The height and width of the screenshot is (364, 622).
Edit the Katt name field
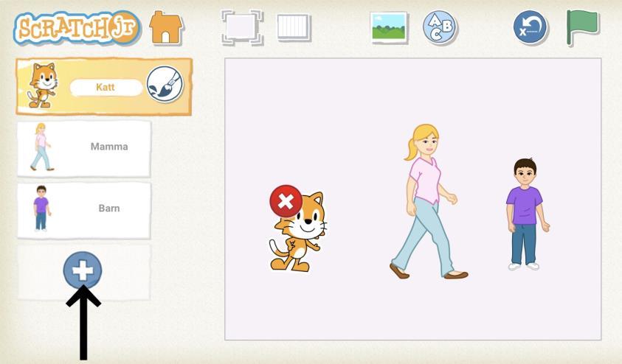tap(106, 87)
